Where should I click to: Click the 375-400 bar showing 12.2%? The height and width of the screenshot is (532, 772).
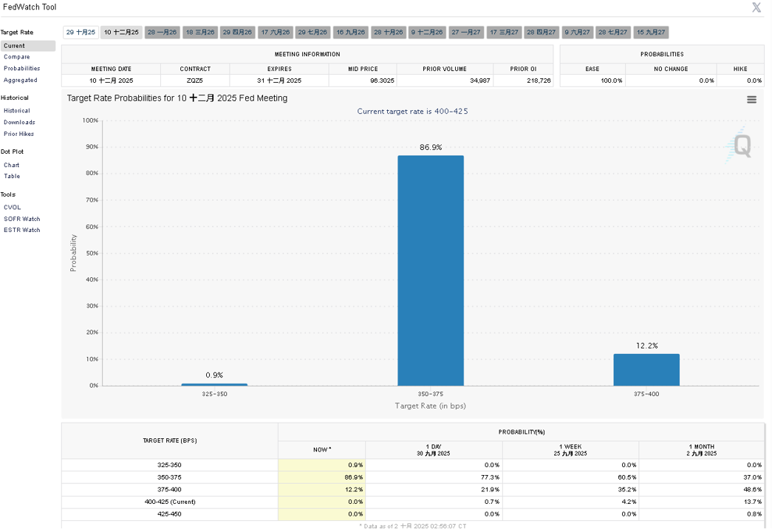pyautogui.click(x=646, y=369)
